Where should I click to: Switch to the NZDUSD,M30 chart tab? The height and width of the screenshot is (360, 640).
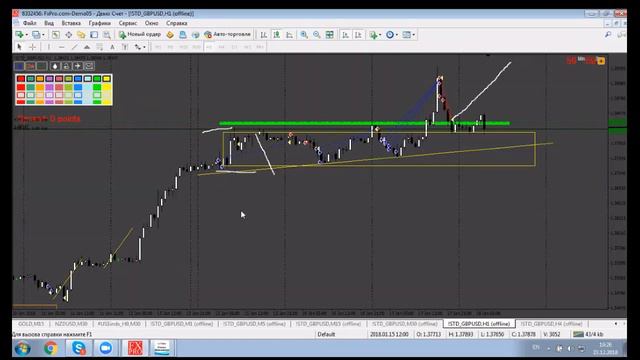coord(71,324)
